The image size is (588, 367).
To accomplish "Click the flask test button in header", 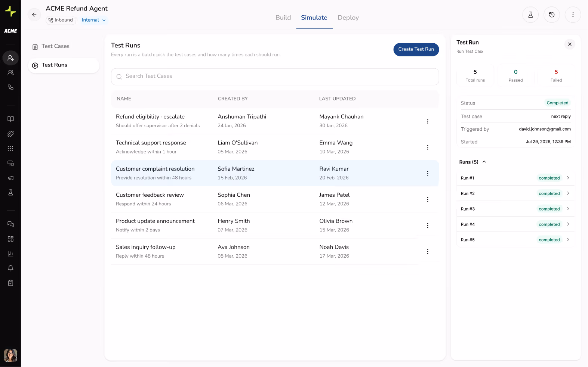I will (530, 15).
